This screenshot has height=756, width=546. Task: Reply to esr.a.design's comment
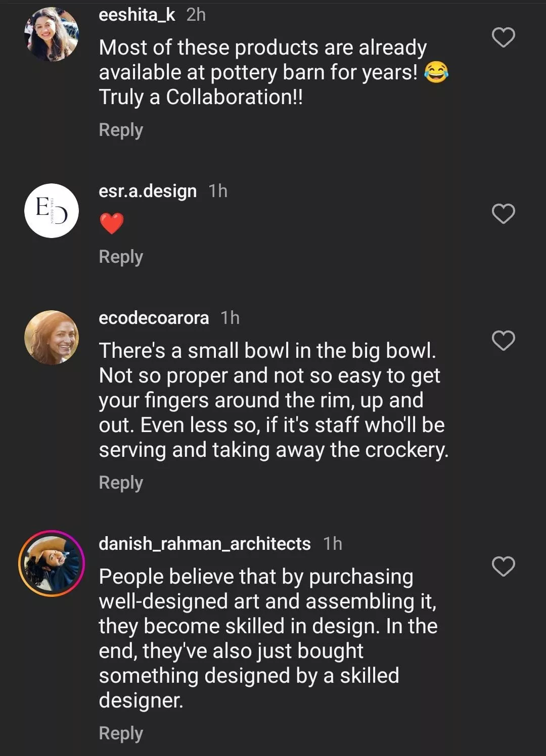(121, 257)
